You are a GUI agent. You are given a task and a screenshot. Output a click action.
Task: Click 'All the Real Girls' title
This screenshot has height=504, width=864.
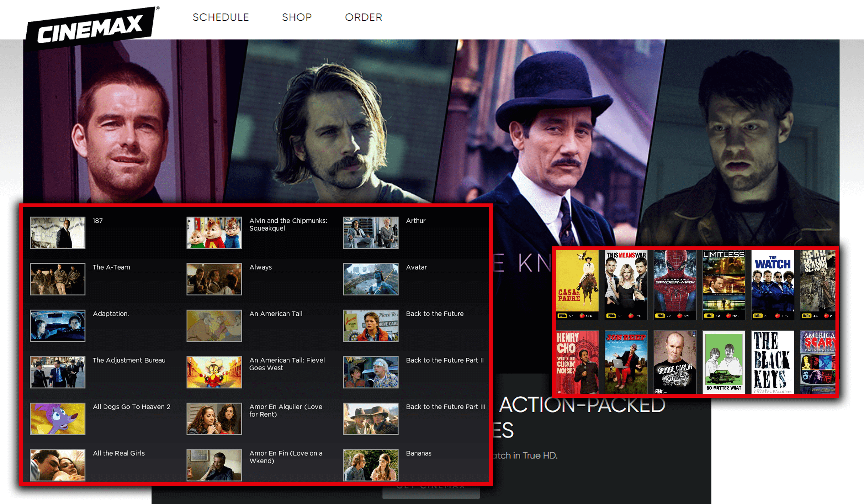coord(119,453)
